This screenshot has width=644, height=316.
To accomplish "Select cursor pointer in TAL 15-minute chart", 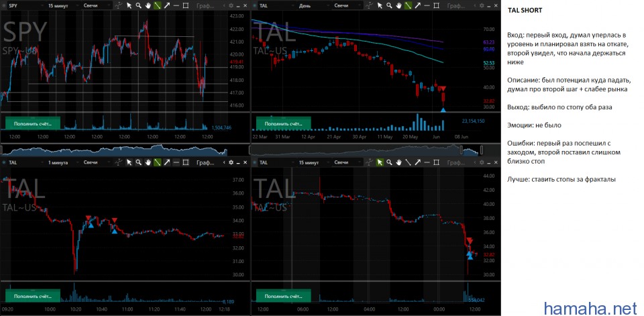I will pyautogui.click(x=380, y=162).
